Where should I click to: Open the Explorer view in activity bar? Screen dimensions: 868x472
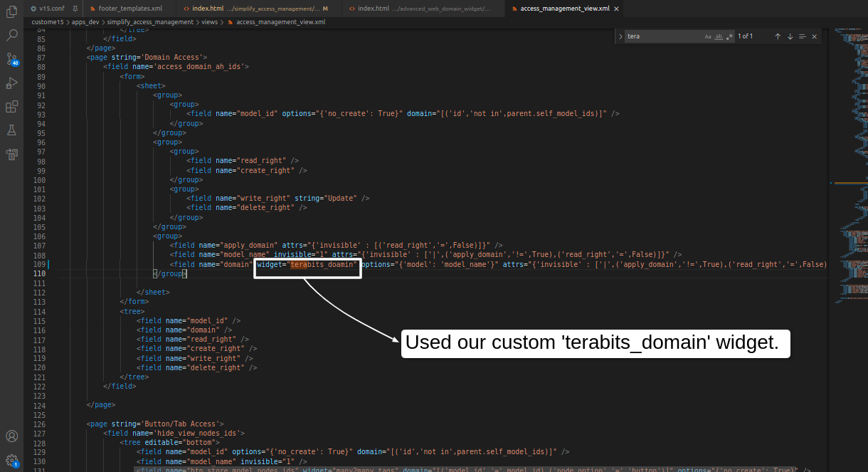[11, 12]
